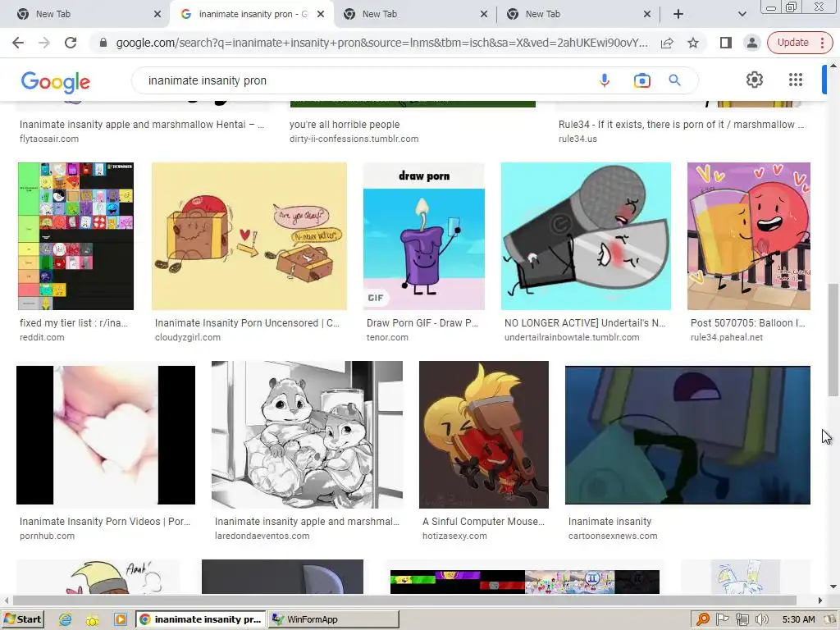Launch Internet Explorer from the taskbar
The image size is (840, 630).
[x=66, y=619]
